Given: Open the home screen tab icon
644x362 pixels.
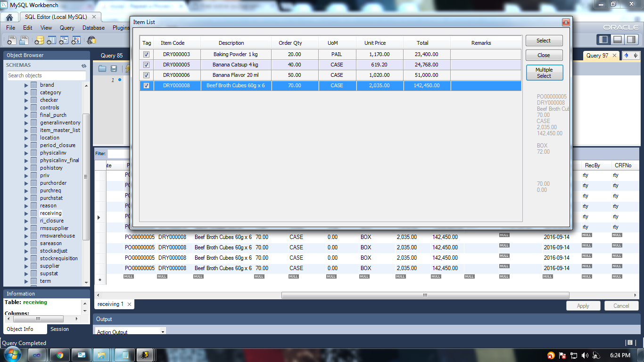Looking at the screenshot, I should (9, 17).
